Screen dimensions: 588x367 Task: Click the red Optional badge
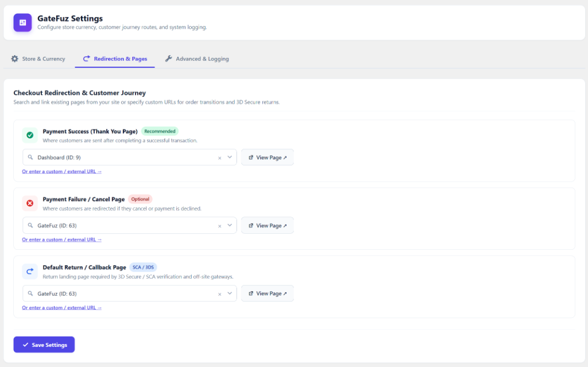coord(140,199)
